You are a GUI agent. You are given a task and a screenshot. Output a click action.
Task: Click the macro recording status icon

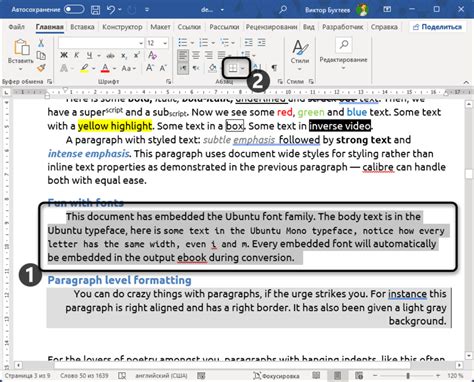(x=201, y=376)
